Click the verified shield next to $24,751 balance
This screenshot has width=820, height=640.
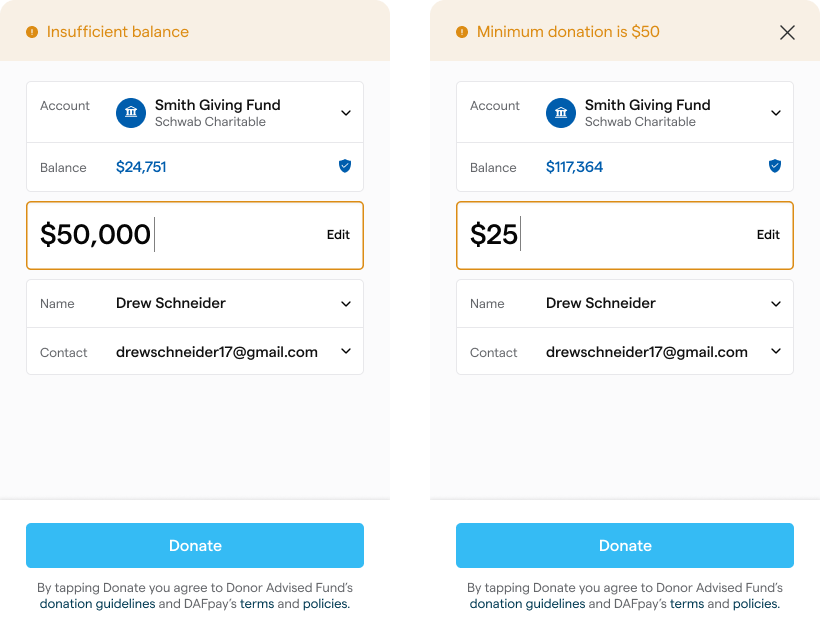click(x=345, y=166)
